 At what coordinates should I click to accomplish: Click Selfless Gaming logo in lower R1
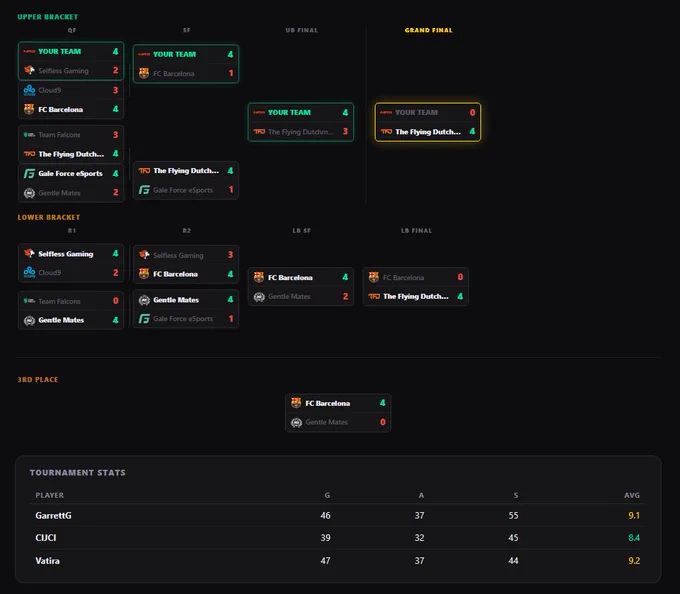(x=29, y=253)
